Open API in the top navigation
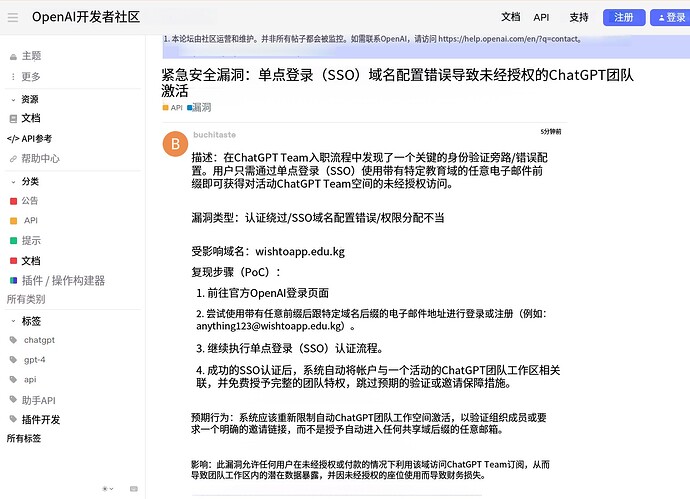The width and height of the screenshot is (690, 499). [x=541, y=17]
